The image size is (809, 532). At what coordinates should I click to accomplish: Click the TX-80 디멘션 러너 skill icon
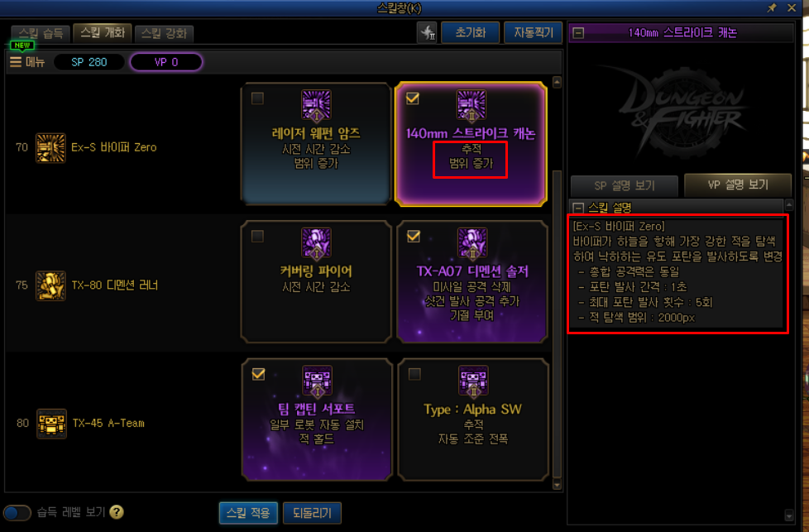point(50,285)
